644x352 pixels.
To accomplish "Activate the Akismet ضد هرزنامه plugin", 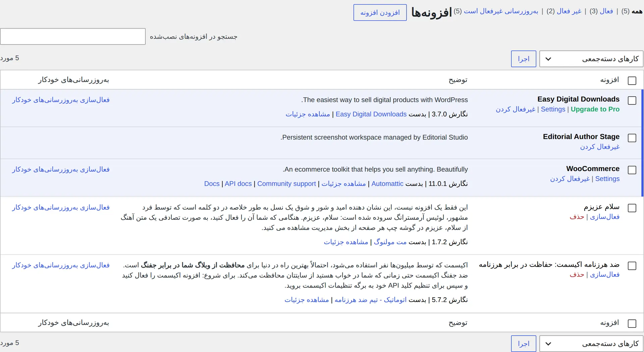I will coord(605,275).
